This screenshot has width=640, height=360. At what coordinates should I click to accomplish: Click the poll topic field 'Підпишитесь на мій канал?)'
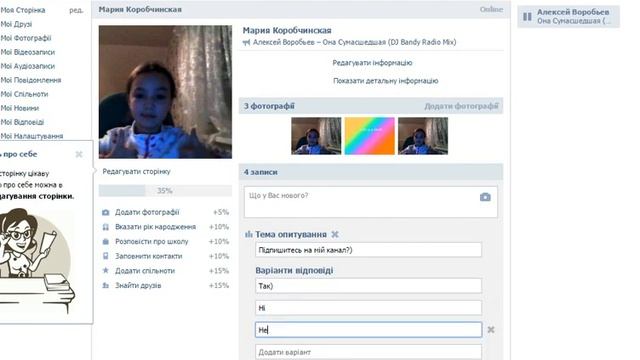point(368,250)
